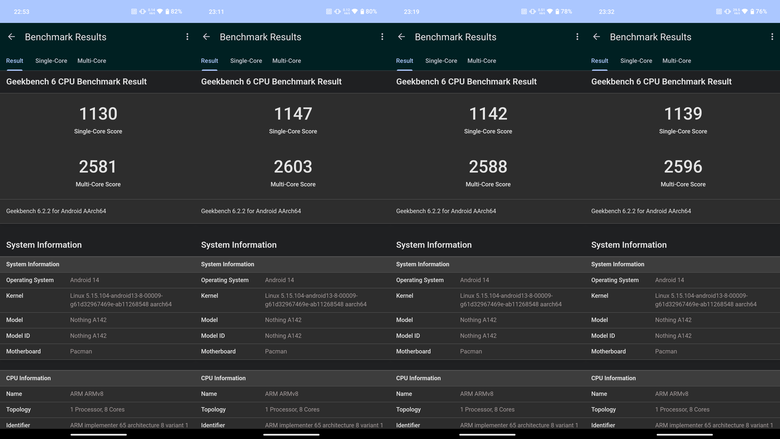Screen dimensions: 780x439
Task: Tap the System Information heading under score 2603
Action: [x=239, y=245]
